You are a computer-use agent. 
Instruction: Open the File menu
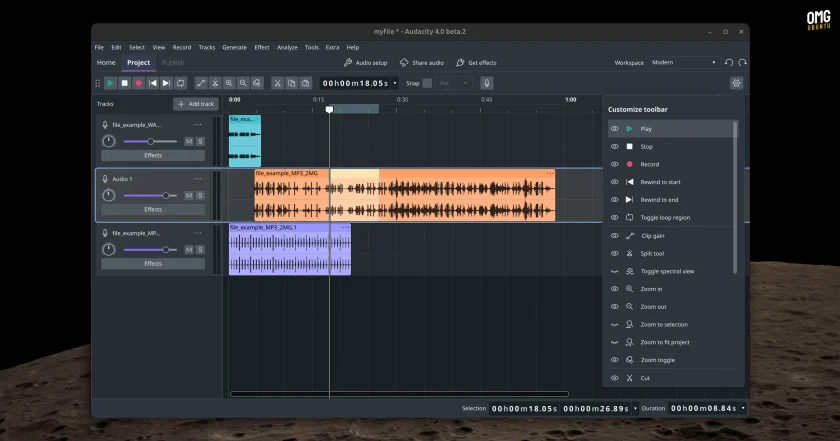[x=99, y=48]
